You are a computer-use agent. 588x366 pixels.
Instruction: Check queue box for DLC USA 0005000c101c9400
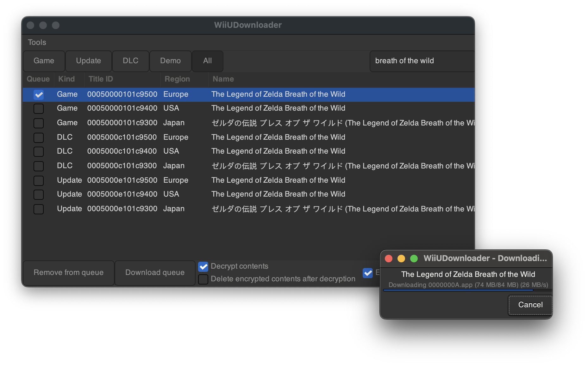39,151
